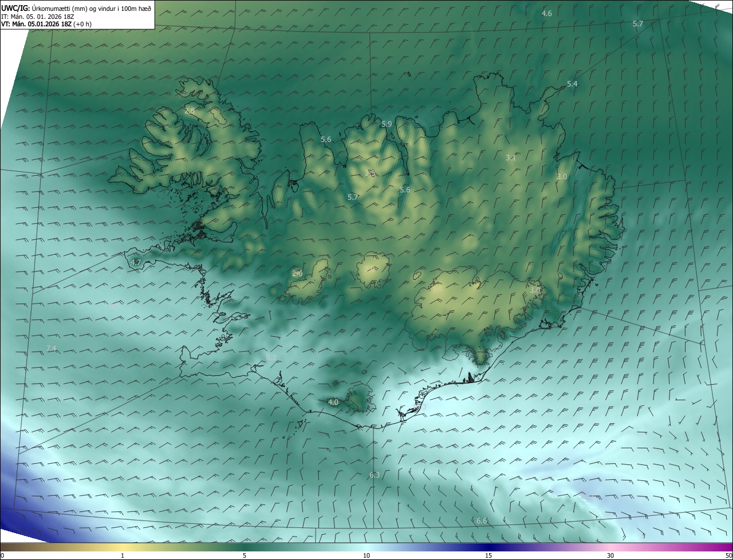Click the 2.8 value label over the Westfjords
The height and width of the screenshot is (560, 733).
(190, 111)
